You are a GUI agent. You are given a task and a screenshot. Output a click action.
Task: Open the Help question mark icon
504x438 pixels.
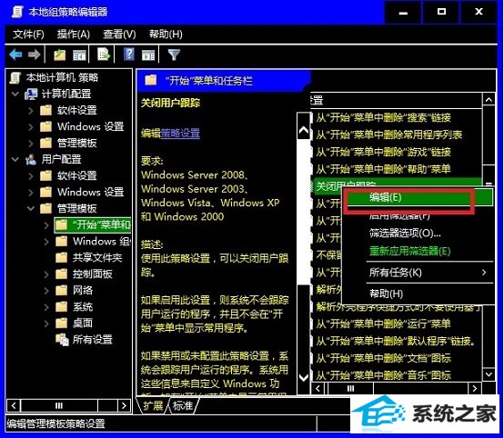pos(129,55)
